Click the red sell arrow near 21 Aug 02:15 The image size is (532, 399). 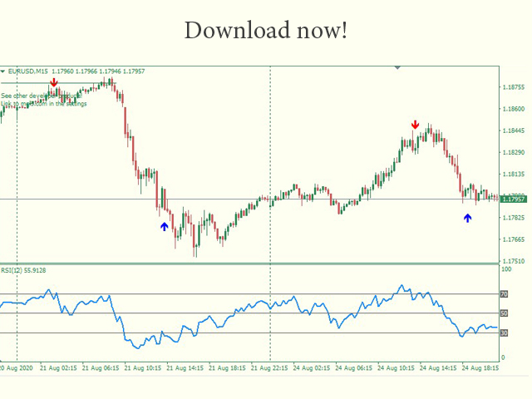pyautogui.click(x=53, y=82)
